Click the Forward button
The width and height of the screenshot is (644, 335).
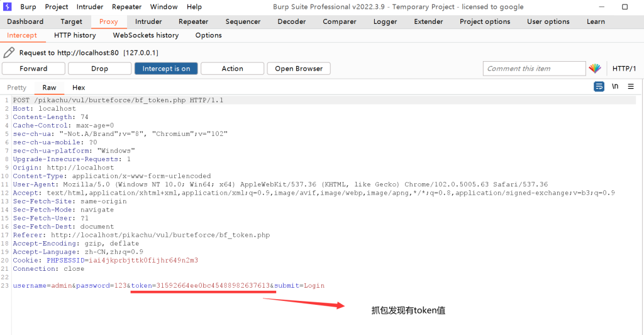click(34, 69)
